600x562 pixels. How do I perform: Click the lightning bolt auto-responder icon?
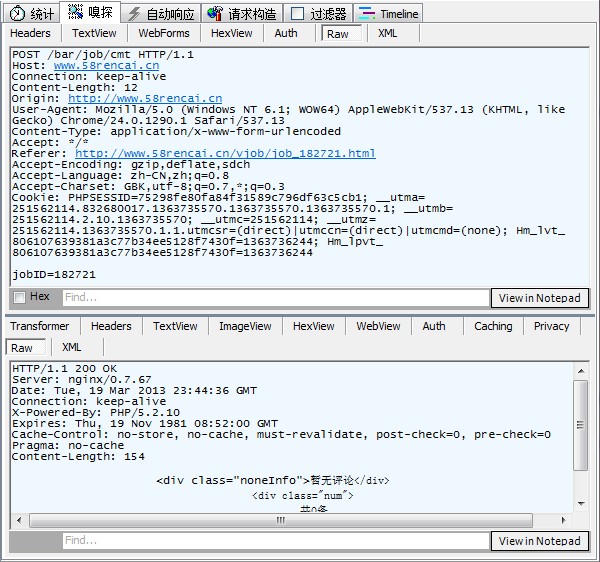point(134,14)
